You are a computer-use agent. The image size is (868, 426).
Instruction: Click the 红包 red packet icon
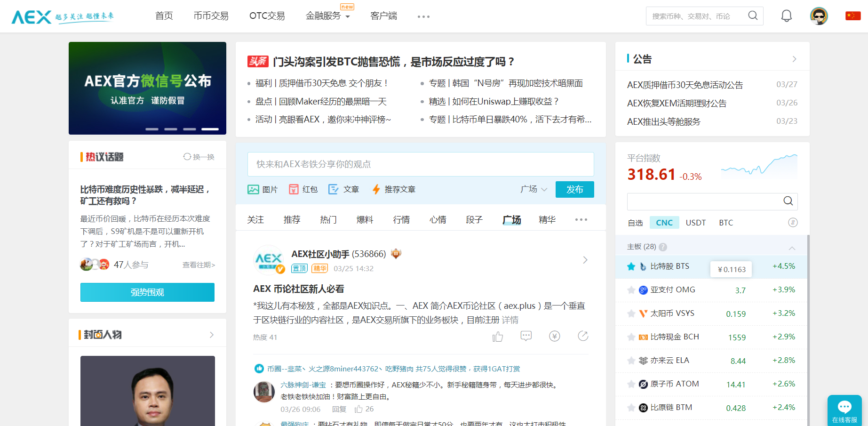[x=294, y=189]
